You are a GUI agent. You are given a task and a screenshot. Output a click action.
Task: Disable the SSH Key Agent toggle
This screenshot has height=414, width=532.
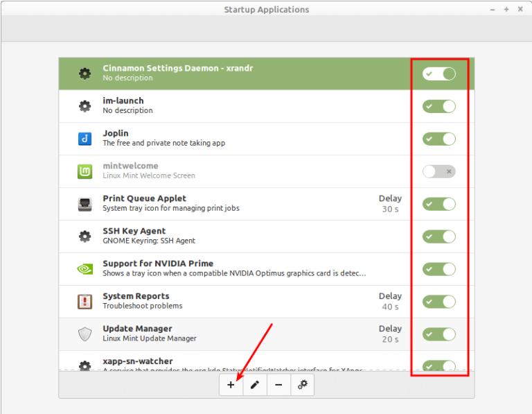coord(439,236)
